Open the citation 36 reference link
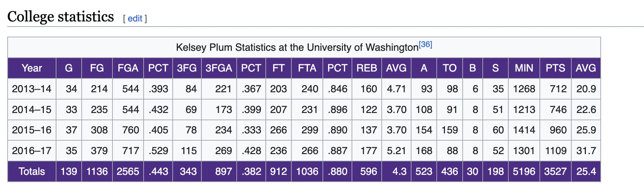 coord(425,45)
